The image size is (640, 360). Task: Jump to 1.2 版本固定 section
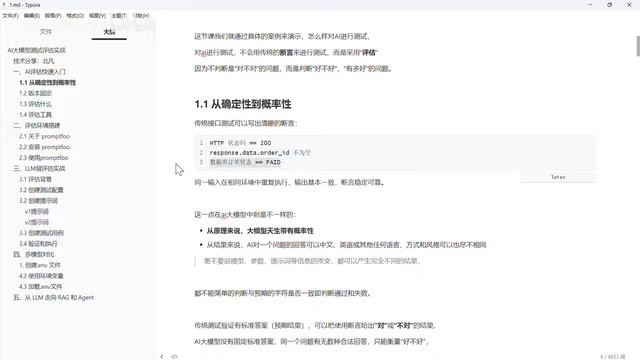(x=36, y=93)
